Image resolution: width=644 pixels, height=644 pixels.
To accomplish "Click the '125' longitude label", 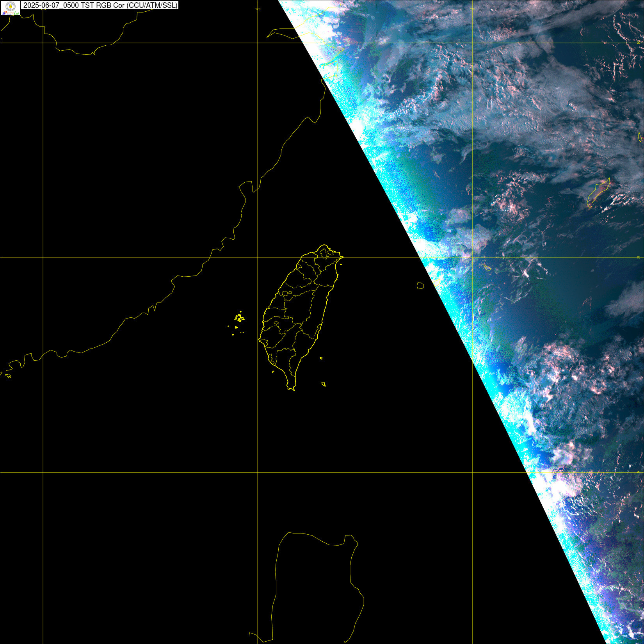I will 473,9.
